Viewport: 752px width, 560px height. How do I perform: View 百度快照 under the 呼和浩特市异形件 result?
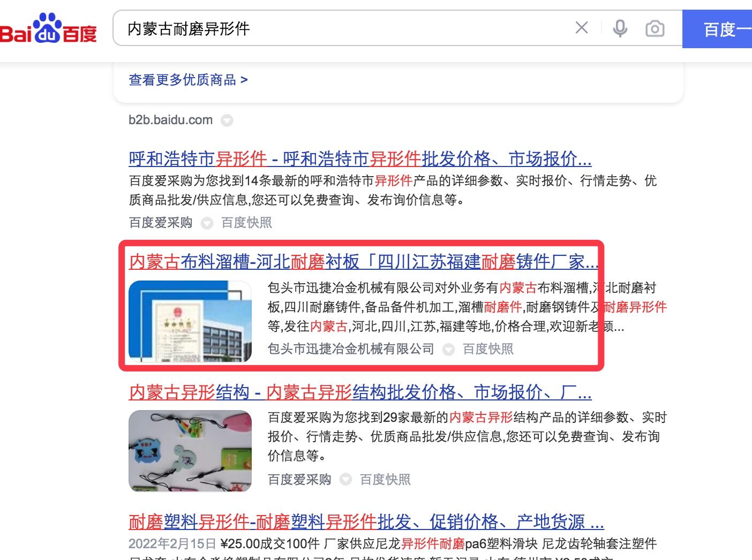pos(246,223)
